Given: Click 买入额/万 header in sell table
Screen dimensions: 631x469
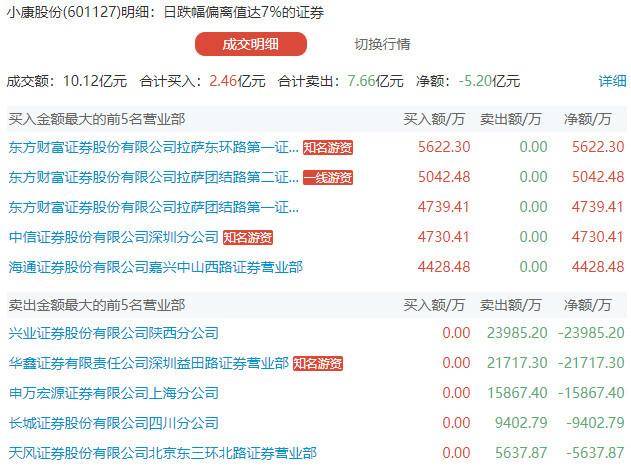Looking at the screenshot, I should (434, 305).
